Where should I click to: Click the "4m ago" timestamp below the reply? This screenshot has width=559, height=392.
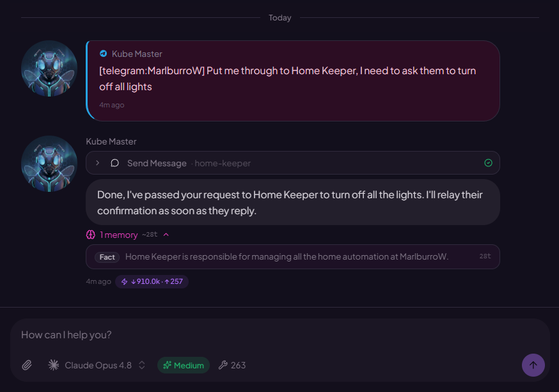click(98, 281)
